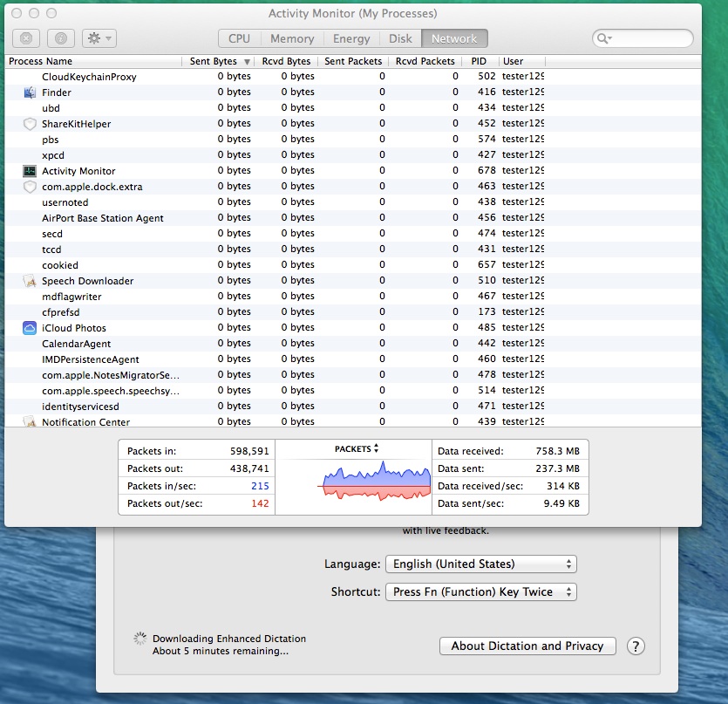This screenshot has height=704, width=728.
Task: Select the ubd process row
Action: (x=353, y=108)
